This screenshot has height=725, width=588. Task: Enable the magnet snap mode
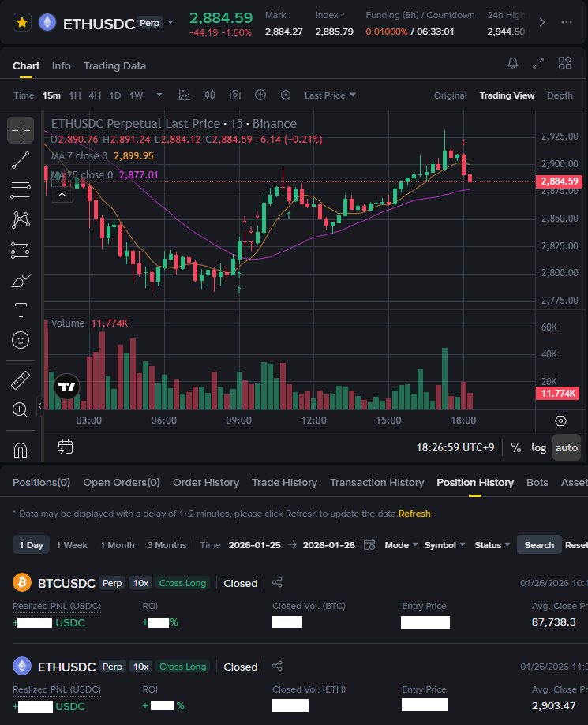[21, 450]
